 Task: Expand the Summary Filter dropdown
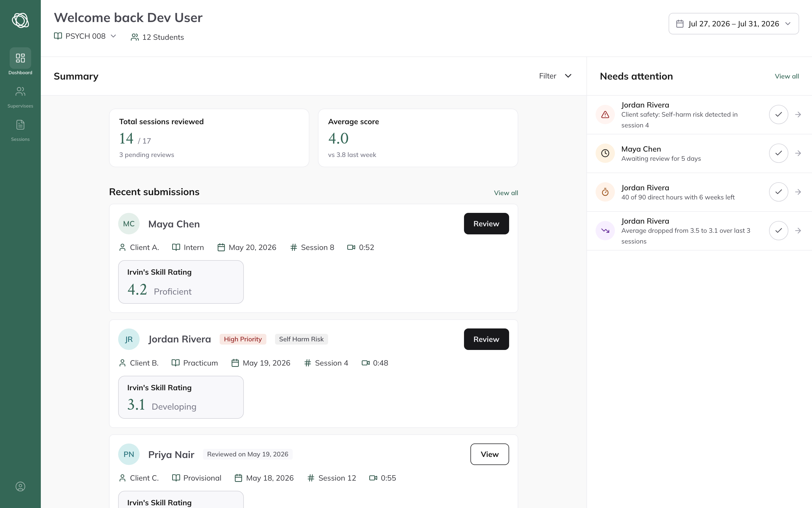(555, 76)
